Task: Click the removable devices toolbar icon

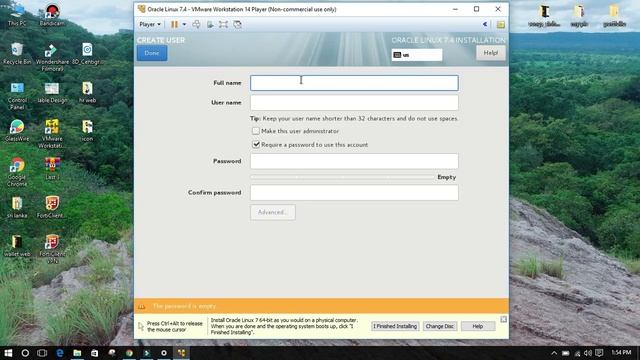Action: point(210,24)
